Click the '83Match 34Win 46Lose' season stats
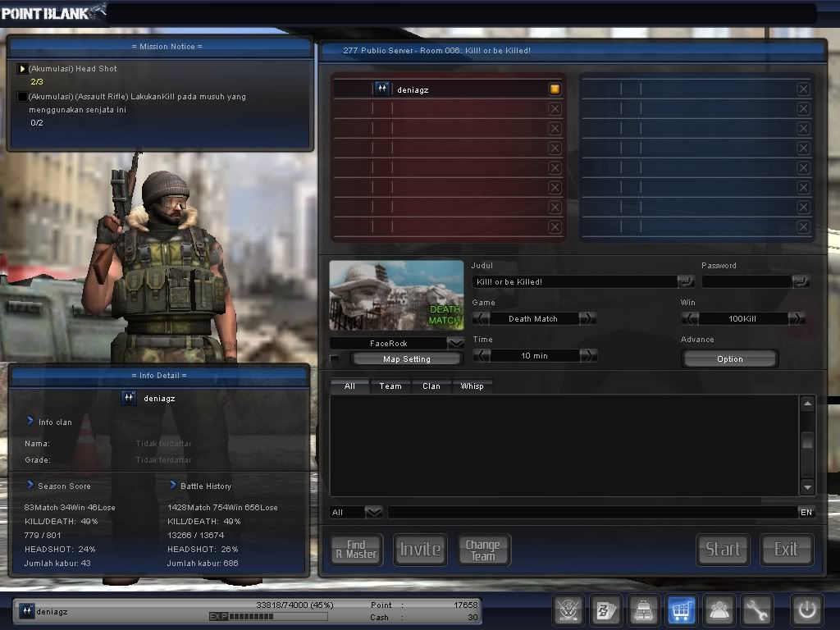This screenshot has width=840, height=630. coord(70,507)
